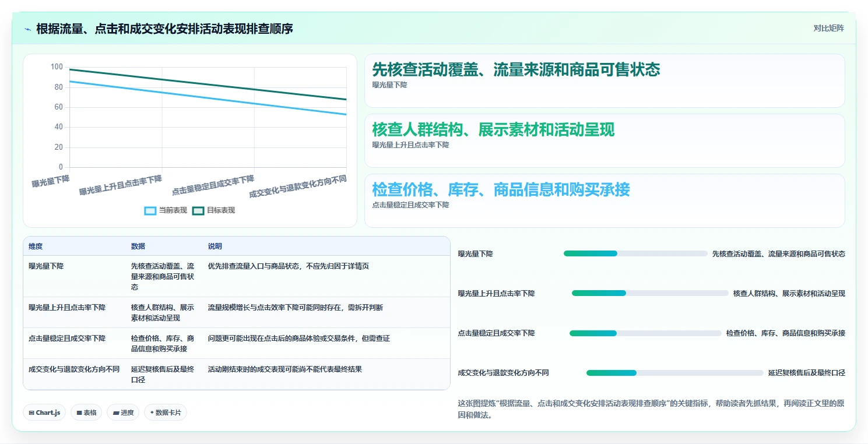This screenshot has height=444, width=868.
Task: Select the Chart.js tag chip
Action: [x=45, y=413]
